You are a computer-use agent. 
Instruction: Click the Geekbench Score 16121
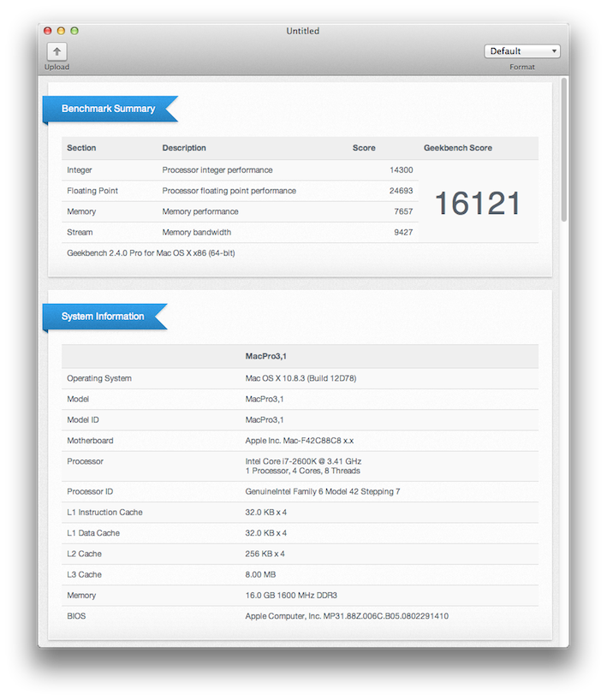coord(478,204)
